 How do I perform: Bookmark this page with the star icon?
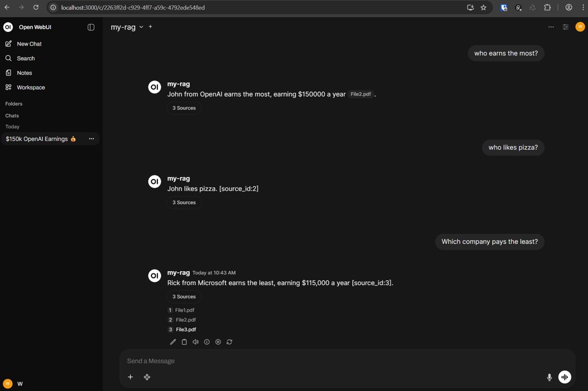[483, 7]
